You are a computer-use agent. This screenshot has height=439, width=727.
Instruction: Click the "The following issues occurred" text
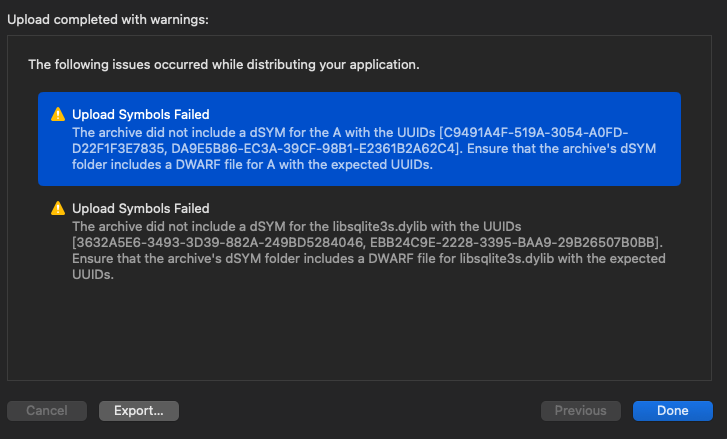[223, 65]
